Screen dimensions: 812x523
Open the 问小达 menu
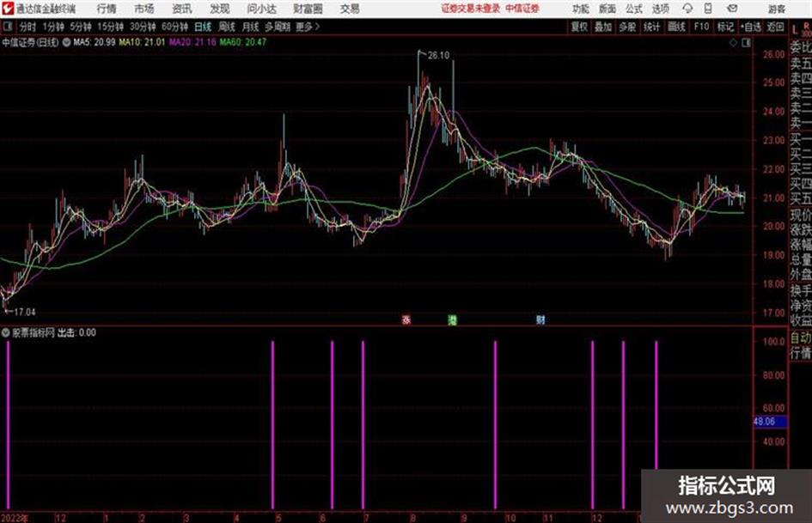point(261,9)
